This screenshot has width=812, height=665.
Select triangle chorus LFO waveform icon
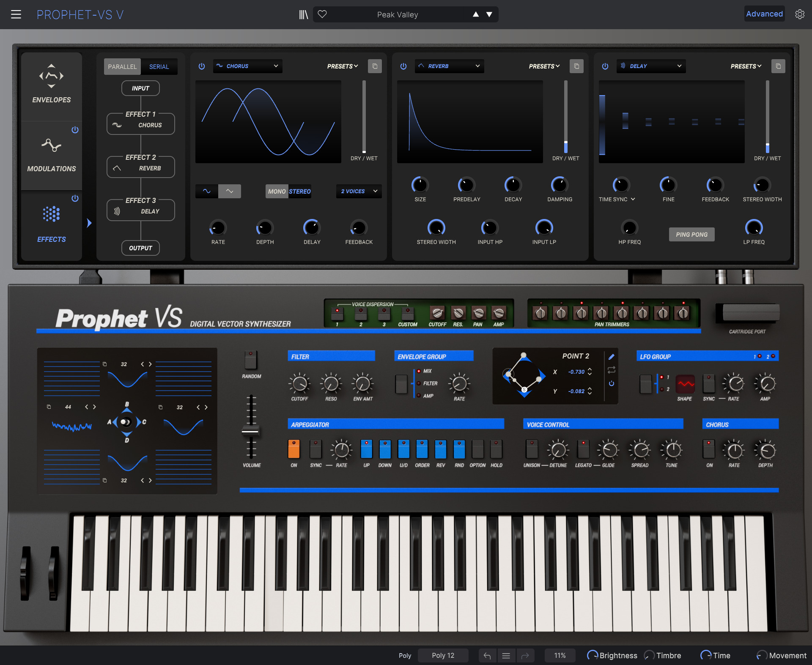(x=230, y=191)
